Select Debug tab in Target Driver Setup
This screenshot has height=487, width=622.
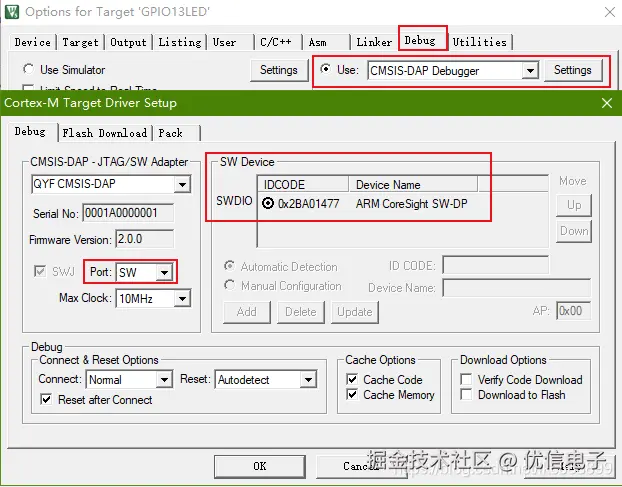[30, 131]
